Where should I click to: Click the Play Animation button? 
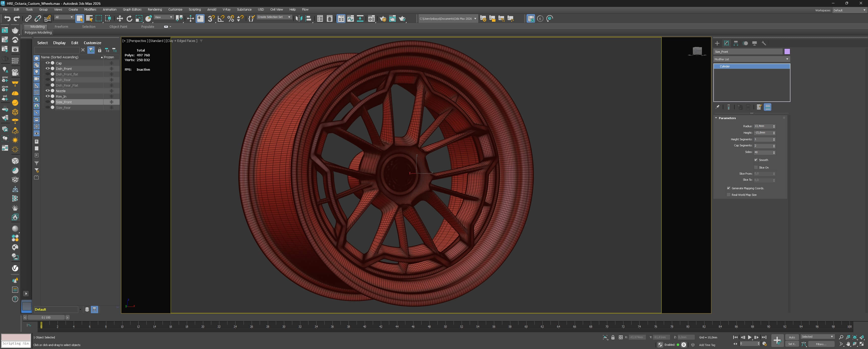pyautogui.click(x=750, y=337)
